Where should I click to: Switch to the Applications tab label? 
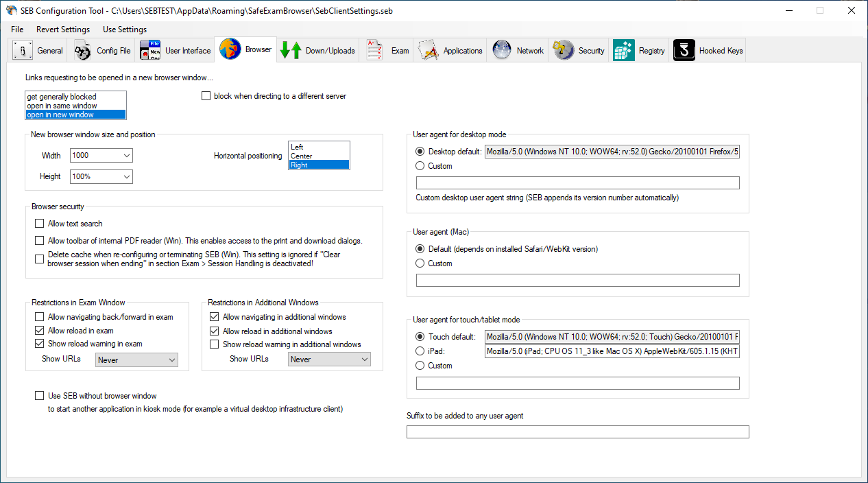click(463, 51)
